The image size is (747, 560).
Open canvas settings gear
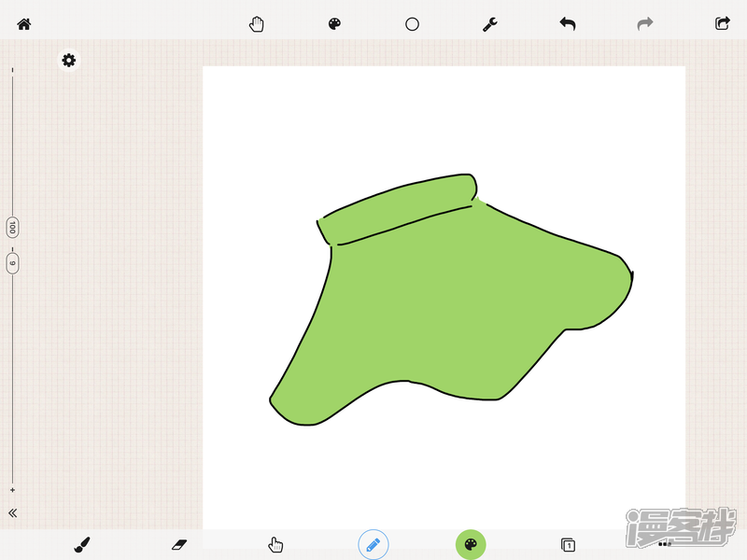(x=68, y=61)
